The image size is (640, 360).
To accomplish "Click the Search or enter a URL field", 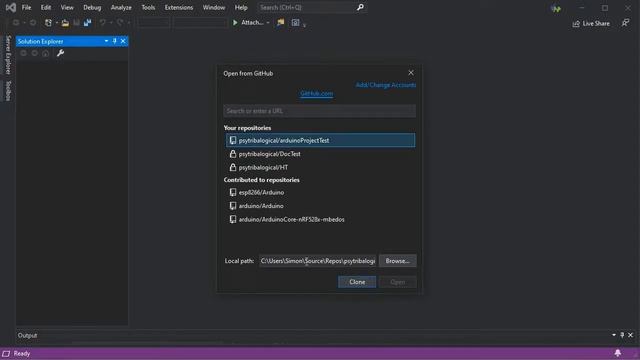I will pos(320,111).
